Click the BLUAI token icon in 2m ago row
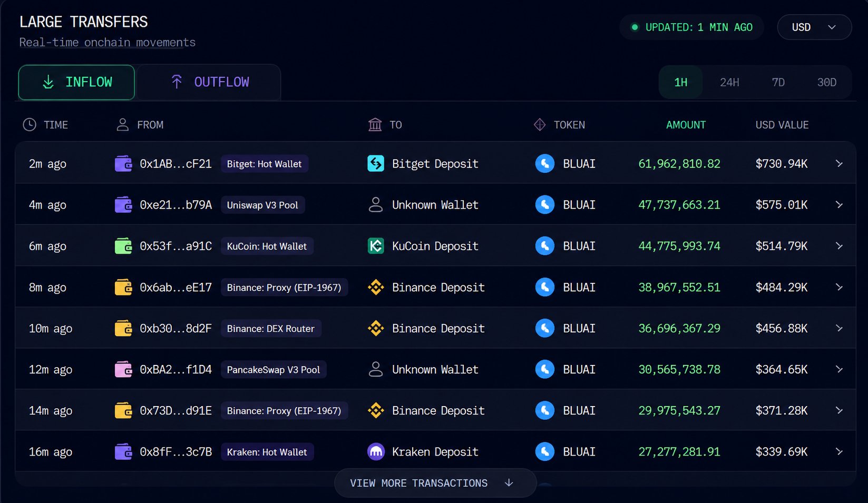Screen dimensions: 868x503 [x=545, y=164]
